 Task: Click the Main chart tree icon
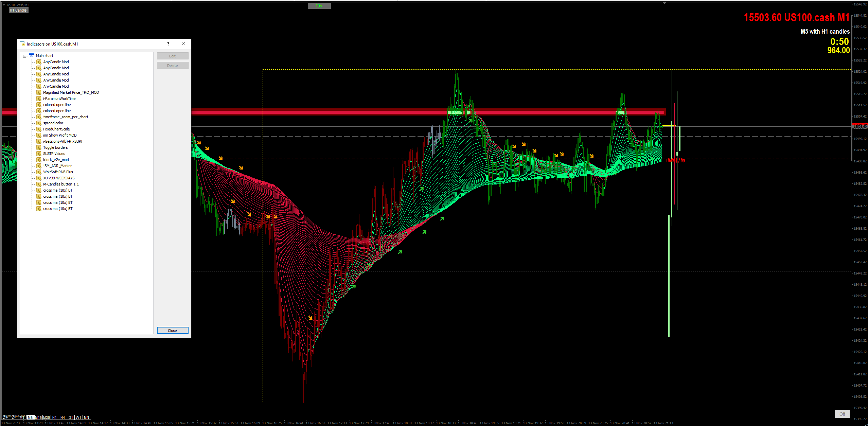pyautogui.click(x=32, y=56)
